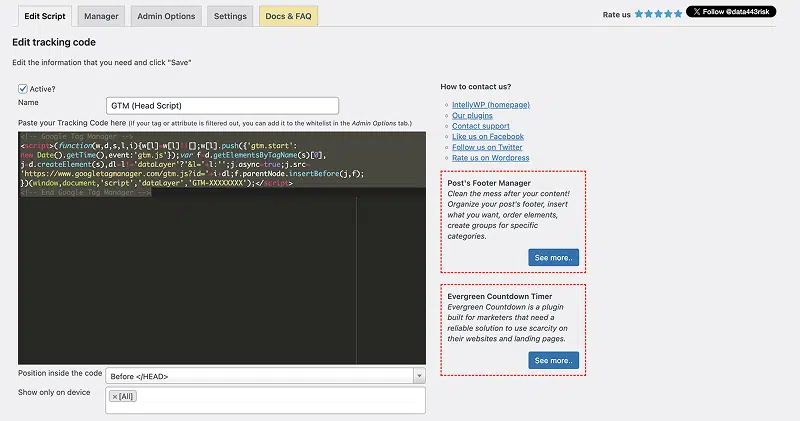800x421 pixels.
Task: Open the Position inside the code dropdown
Action: [265, 376]
